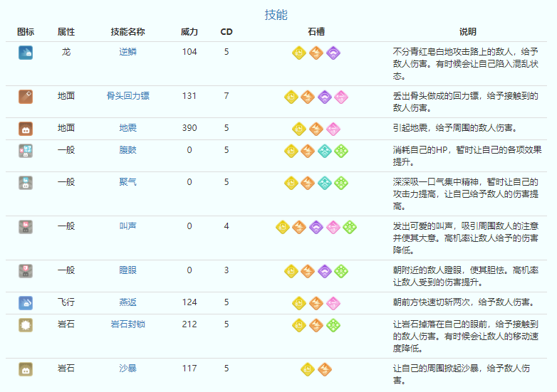Open the 聚气 skill link
Screen dimensions: 557x392
[x=128, y=182]
